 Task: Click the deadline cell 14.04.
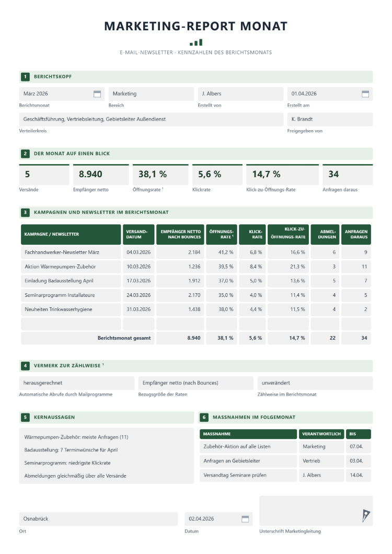pyautogui.click(x=359, y=476)
